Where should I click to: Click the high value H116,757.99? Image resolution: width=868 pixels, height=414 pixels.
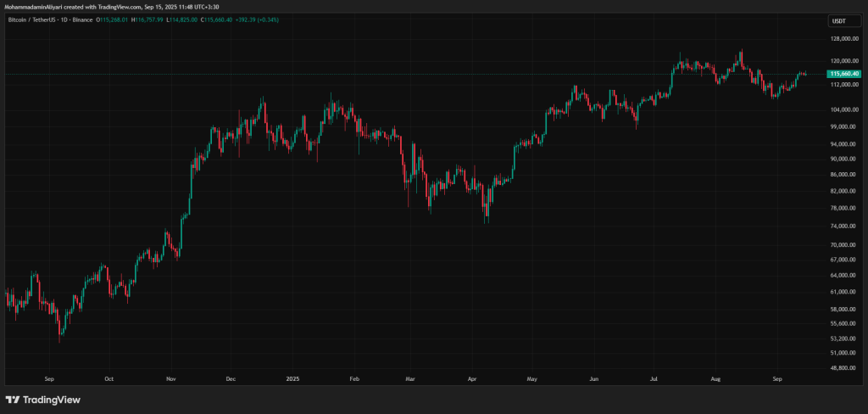pos(147,20)
